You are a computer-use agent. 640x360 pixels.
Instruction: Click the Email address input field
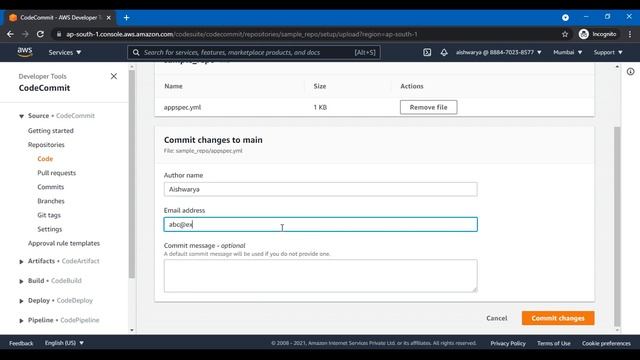[x=320, y=224]
